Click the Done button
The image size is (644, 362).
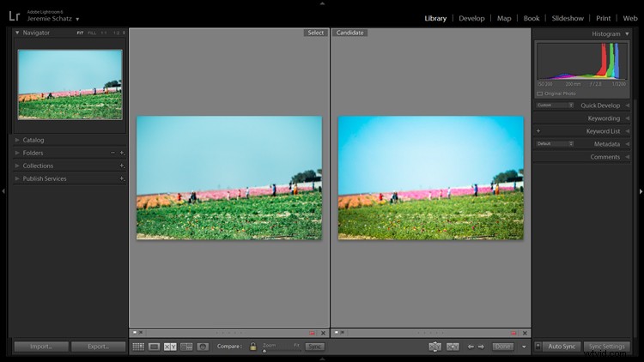[502, 347]
